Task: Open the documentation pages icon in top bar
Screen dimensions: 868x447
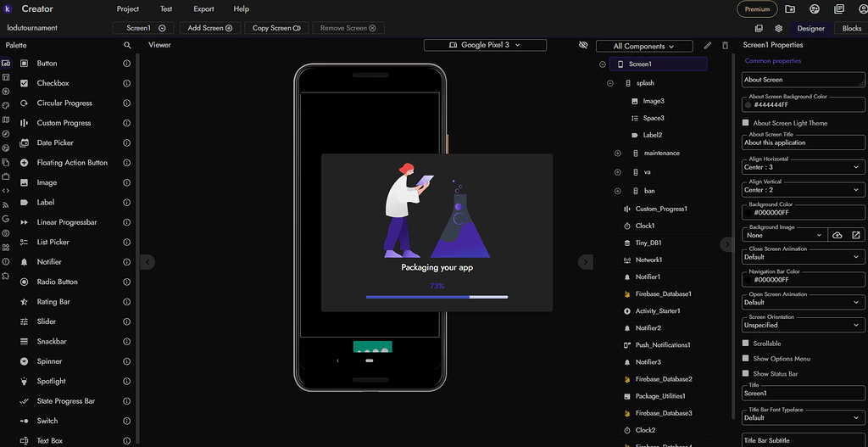Action: click(839, 8)
